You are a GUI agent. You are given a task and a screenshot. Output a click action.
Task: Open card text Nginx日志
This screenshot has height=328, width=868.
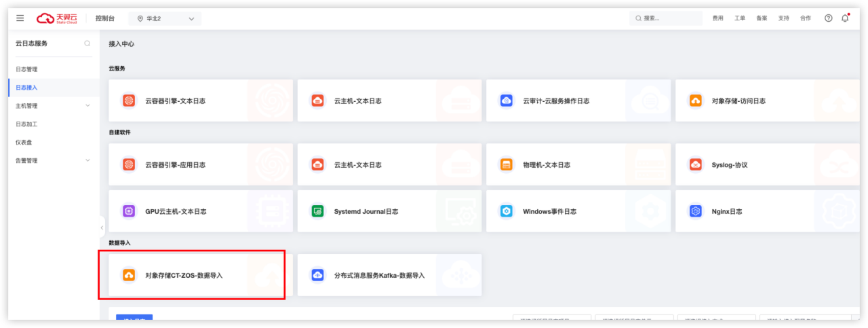tap(727, 212)
